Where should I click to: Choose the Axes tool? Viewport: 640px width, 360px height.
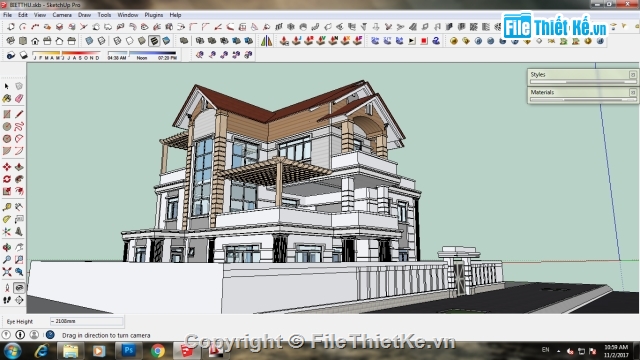tap(7, 231)
